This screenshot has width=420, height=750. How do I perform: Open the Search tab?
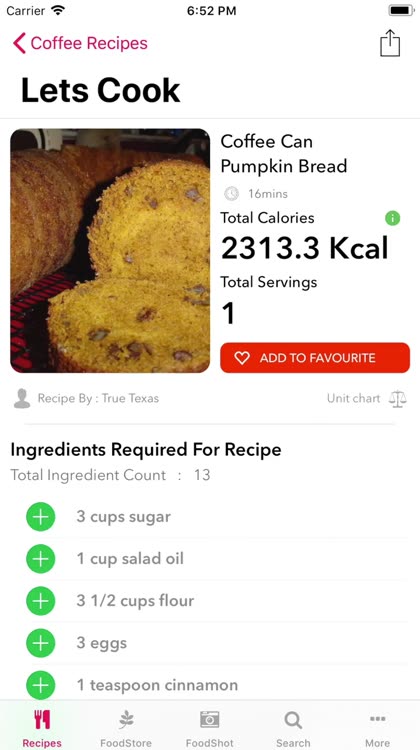(293, 728)
